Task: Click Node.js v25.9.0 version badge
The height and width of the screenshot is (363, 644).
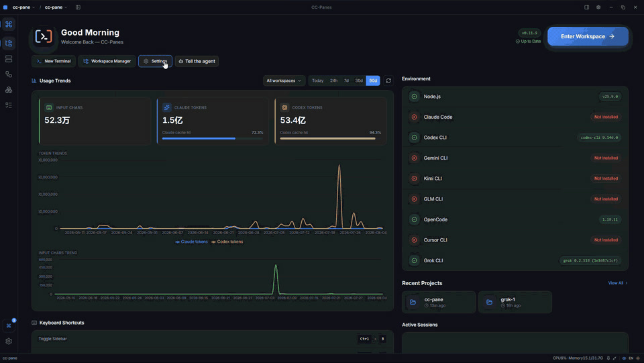Action: (x=610, y=97)
